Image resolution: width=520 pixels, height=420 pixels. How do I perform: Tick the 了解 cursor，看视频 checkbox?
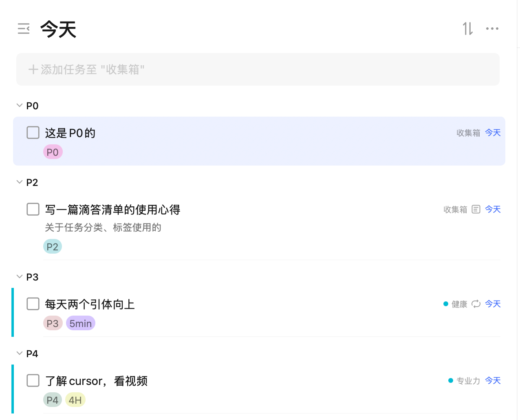click(x=33, y=380)
